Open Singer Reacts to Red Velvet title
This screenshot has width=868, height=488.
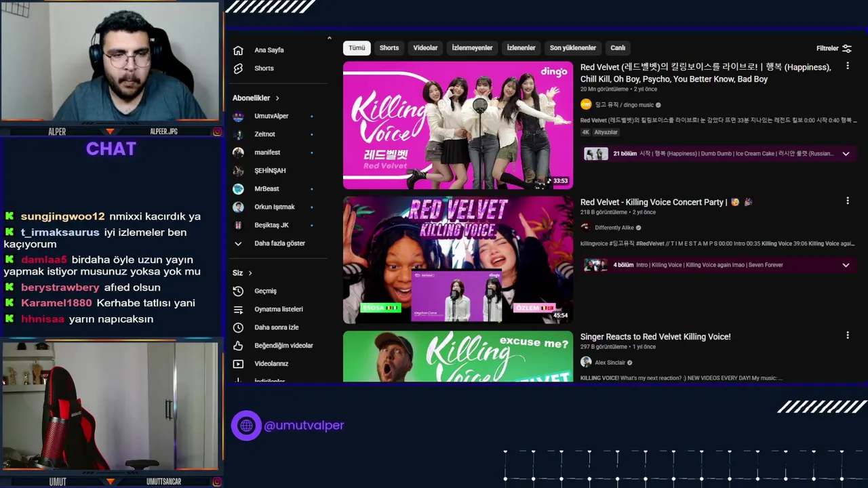(655, 336)
